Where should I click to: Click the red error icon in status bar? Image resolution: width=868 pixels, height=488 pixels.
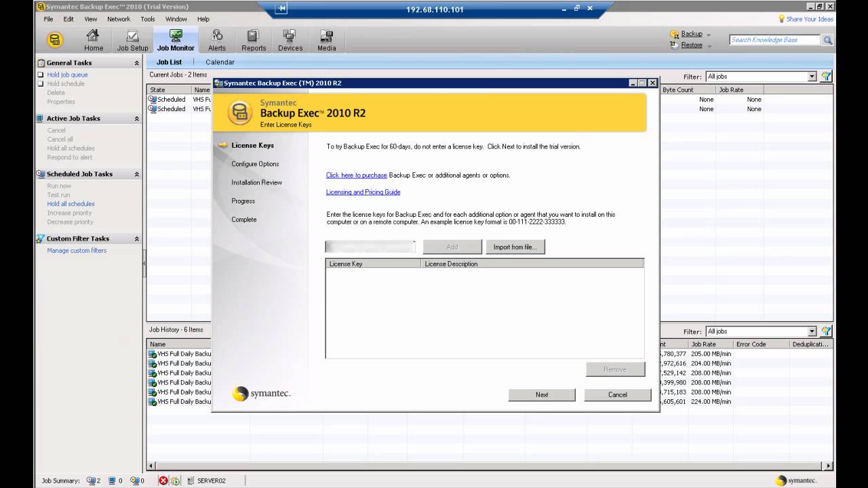(x=163, y=481)
